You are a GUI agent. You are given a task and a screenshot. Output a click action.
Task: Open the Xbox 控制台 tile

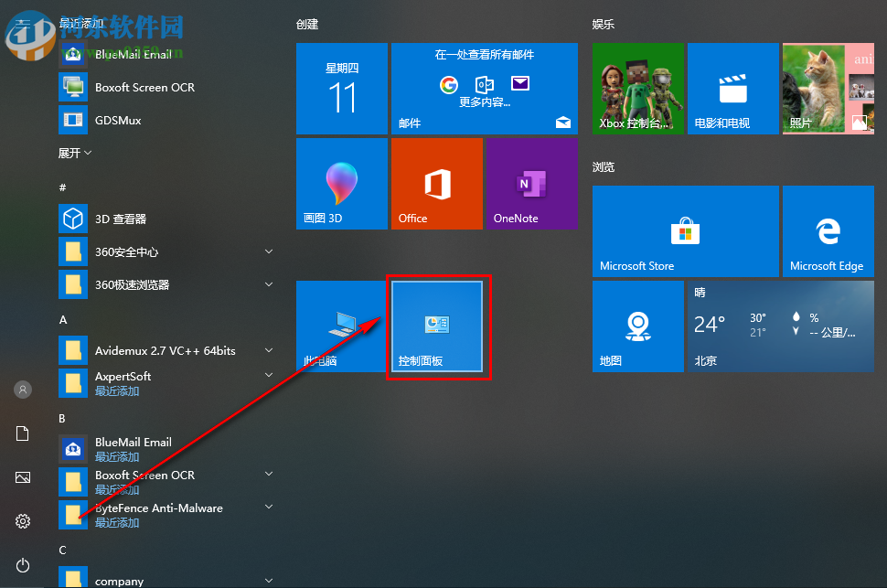click(x=636, y=88)
